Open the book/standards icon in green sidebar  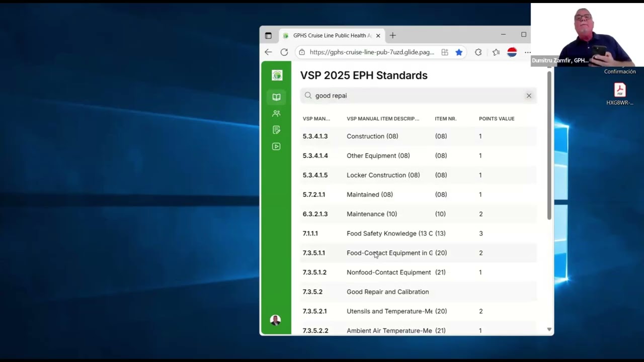[276, 97]
